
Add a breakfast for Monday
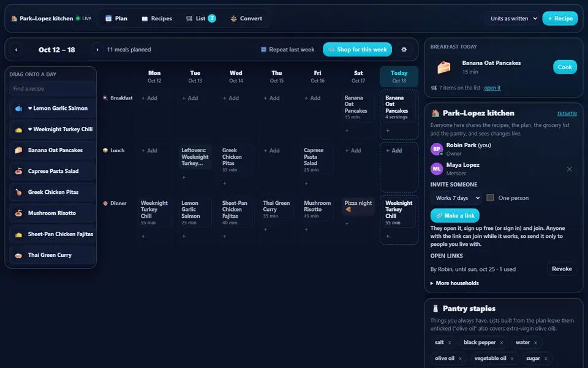(149, 98)
